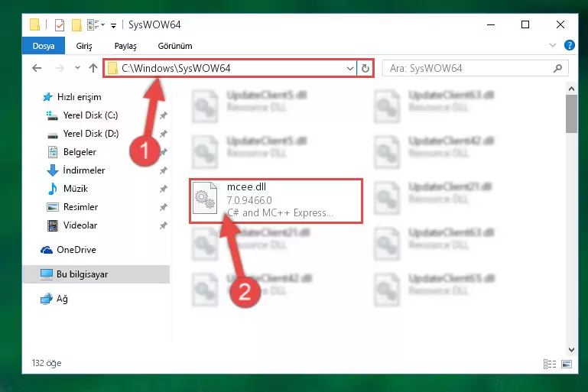Click the pin icon beside Videolar
Viewport: 588px width, 392px height.
coord(163,225)
